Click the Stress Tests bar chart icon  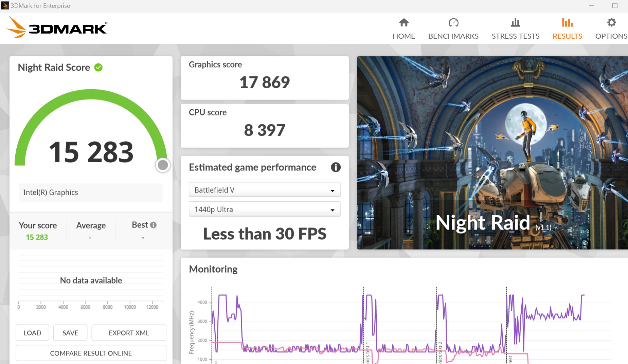(515, 23)
